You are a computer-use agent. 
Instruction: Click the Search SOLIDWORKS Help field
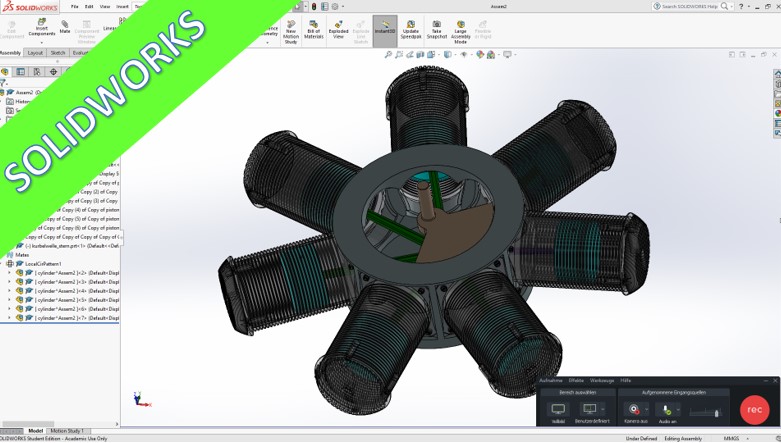(x=690, y=6)
